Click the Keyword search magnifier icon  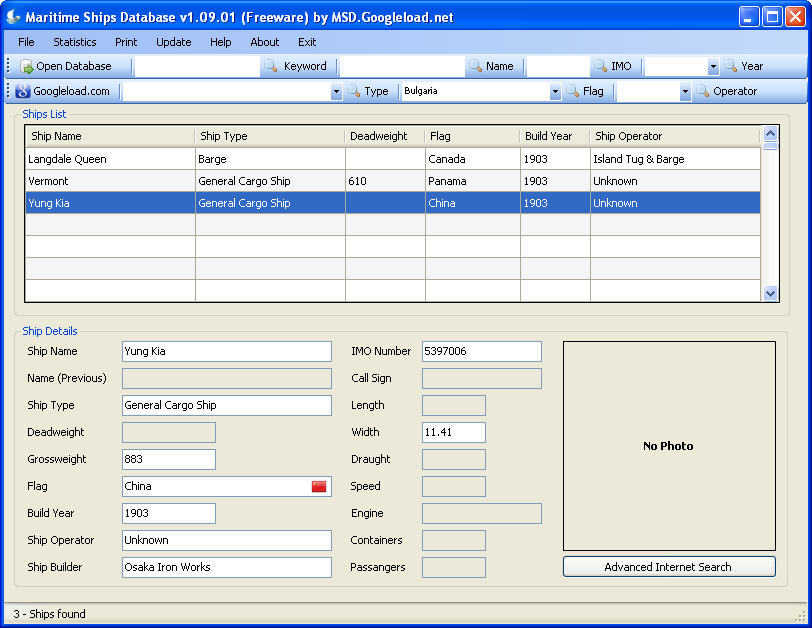coord(271,66)
